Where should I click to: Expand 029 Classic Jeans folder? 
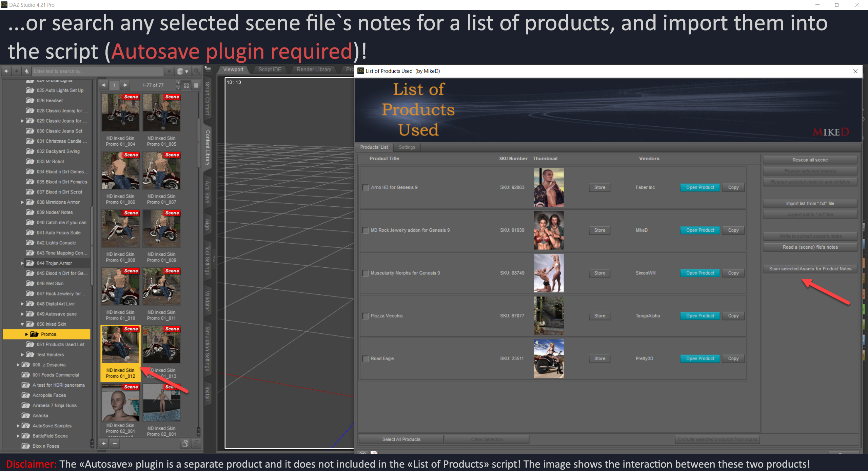22,121
